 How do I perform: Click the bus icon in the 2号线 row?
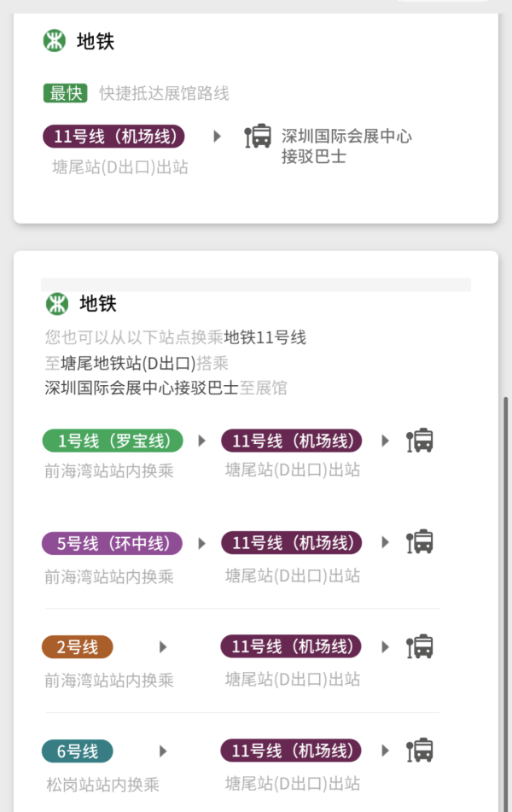click(x=420, y=646)
